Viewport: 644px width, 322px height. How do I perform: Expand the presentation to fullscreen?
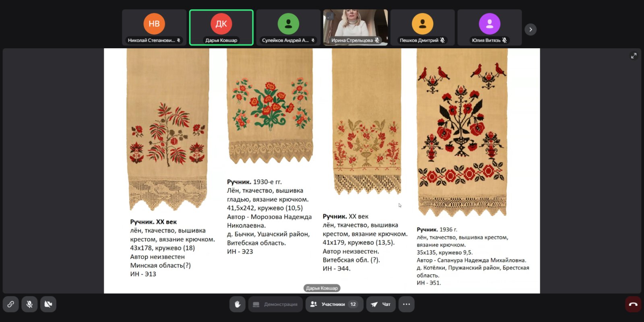(x=634, y=56)
